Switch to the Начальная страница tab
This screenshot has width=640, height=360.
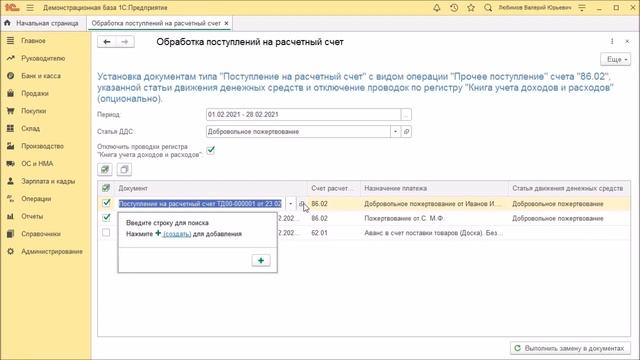point(41,23)
